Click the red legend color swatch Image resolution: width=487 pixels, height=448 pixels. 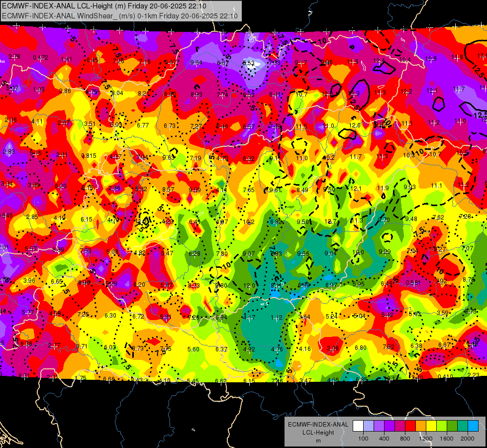410,426
